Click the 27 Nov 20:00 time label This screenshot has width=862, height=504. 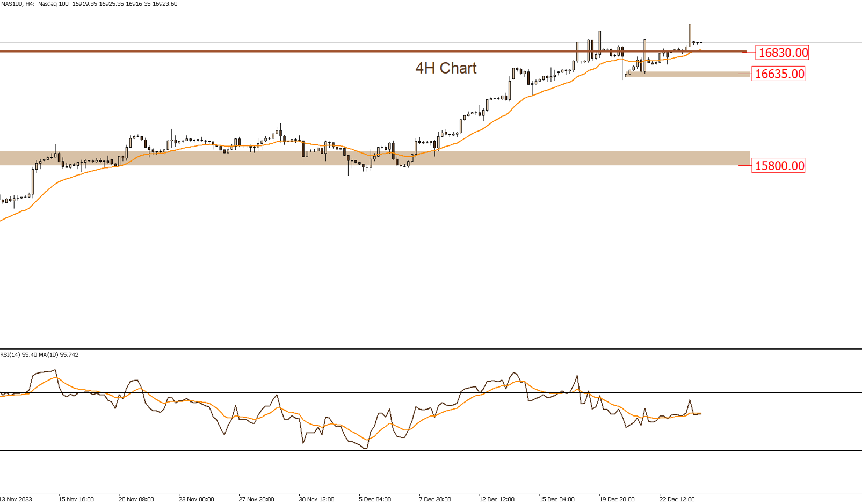point(256,499)
